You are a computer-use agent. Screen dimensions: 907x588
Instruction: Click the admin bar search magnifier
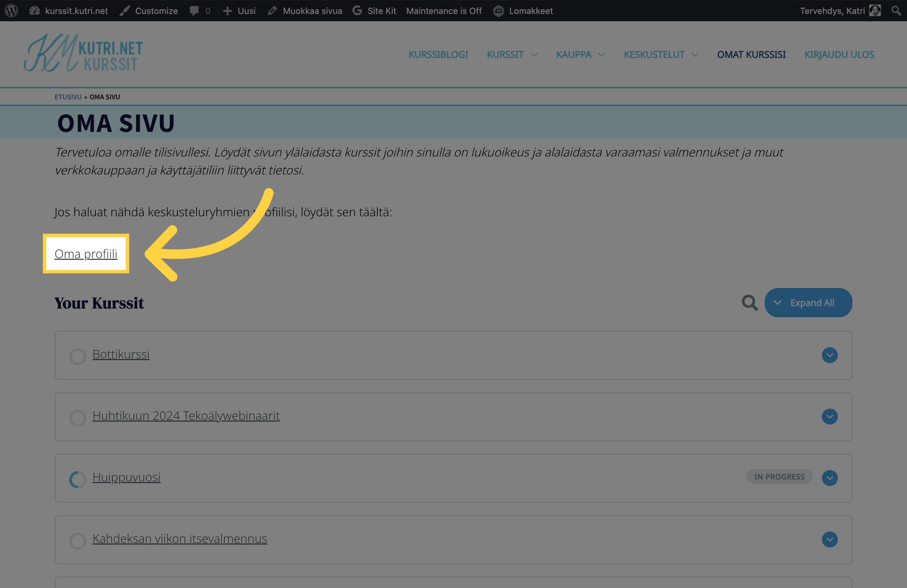[x=896, y=11]
